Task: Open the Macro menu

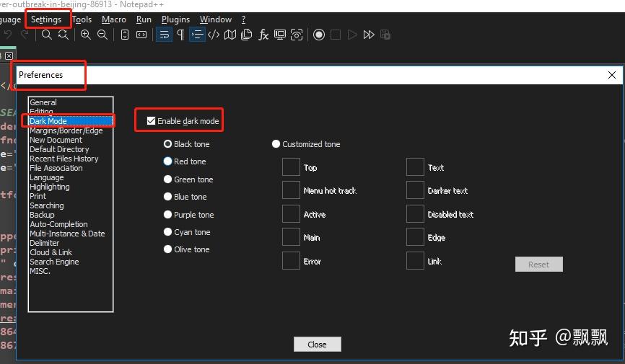Action: pyautogui.click(x=113, y=19)
